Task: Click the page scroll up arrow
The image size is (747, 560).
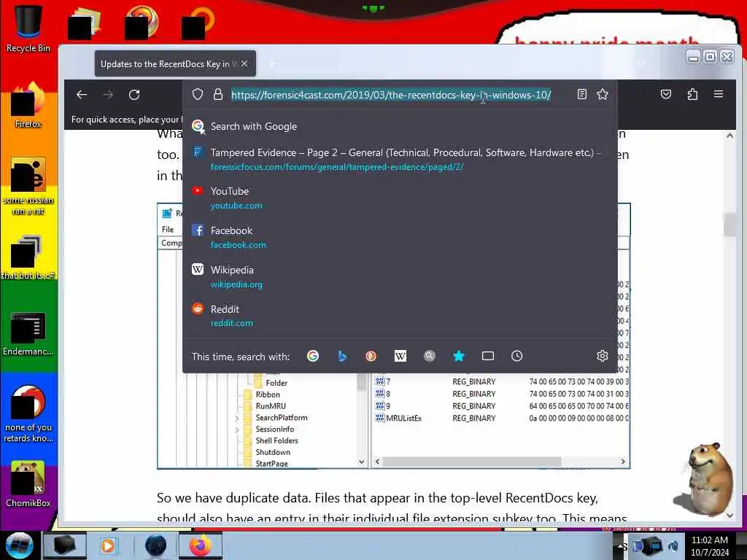Action: [x=729, y=136]
